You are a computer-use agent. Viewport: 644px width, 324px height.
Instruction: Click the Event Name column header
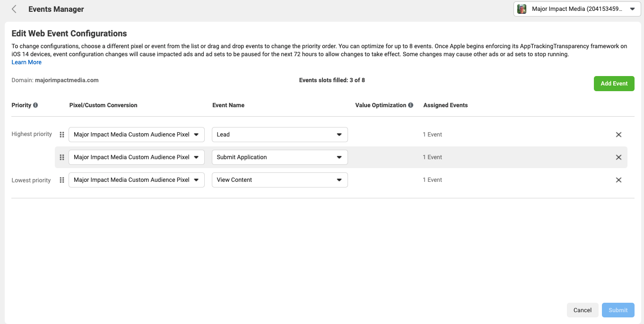(228, 105)
